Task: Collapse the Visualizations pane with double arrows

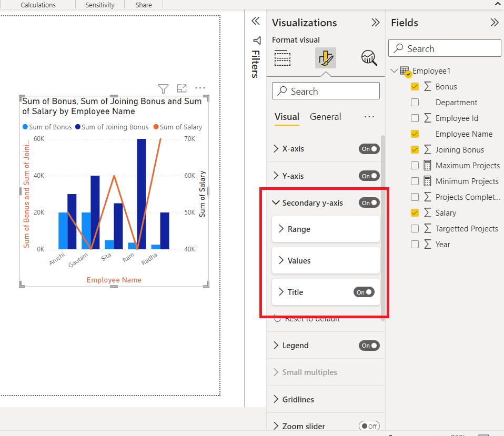Action: (375, 23)
